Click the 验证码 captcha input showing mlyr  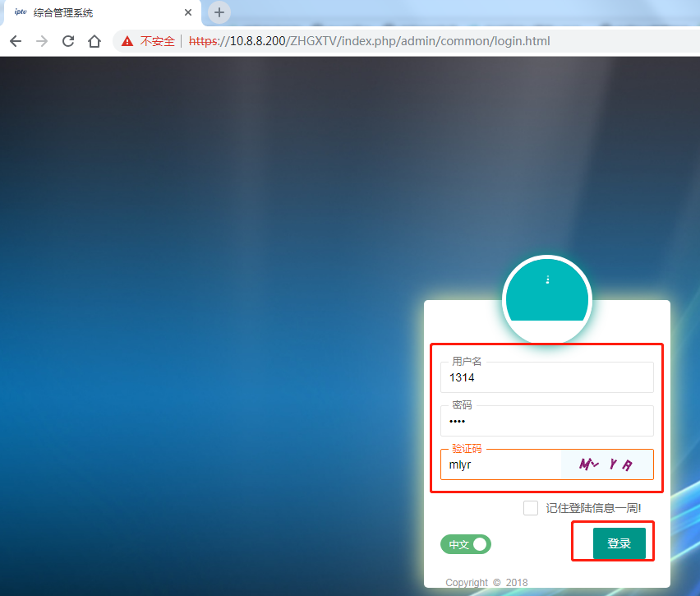click(501, 464)
